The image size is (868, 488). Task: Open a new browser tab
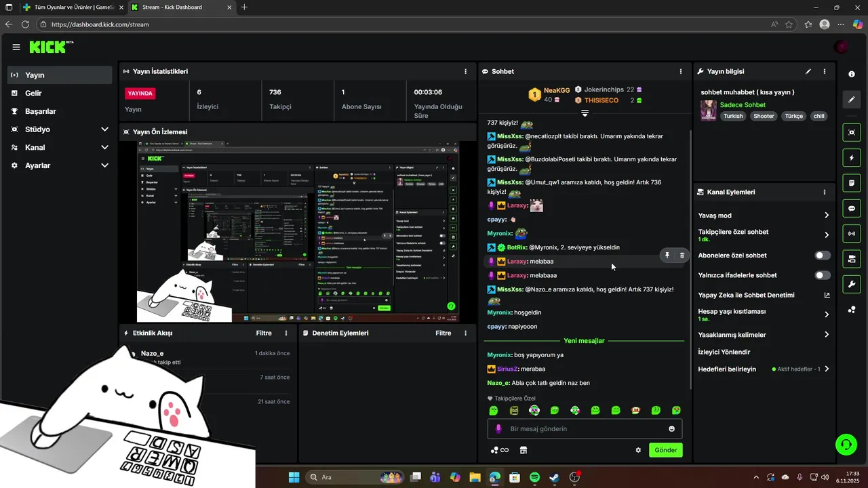point(244,7)
